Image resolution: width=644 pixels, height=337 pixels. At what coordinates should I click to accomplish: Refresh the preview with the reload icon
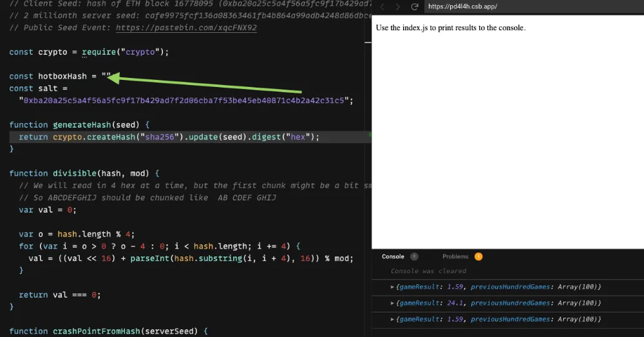pos(415,6)
